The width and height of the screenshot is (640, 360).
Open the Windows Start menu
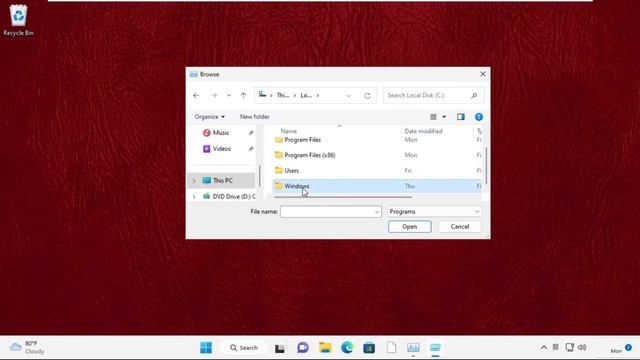206,347
